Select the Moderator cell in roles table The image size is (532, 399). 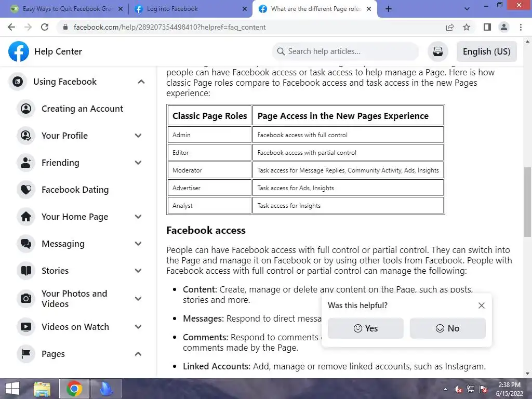tap(209, 170)
